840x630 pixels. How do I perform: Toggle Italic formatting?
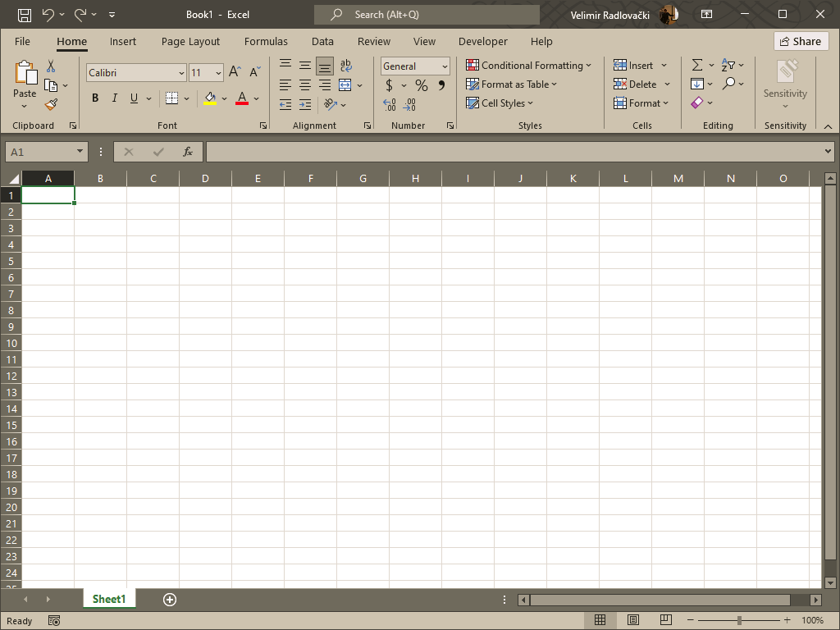click(x=115, y=98)
